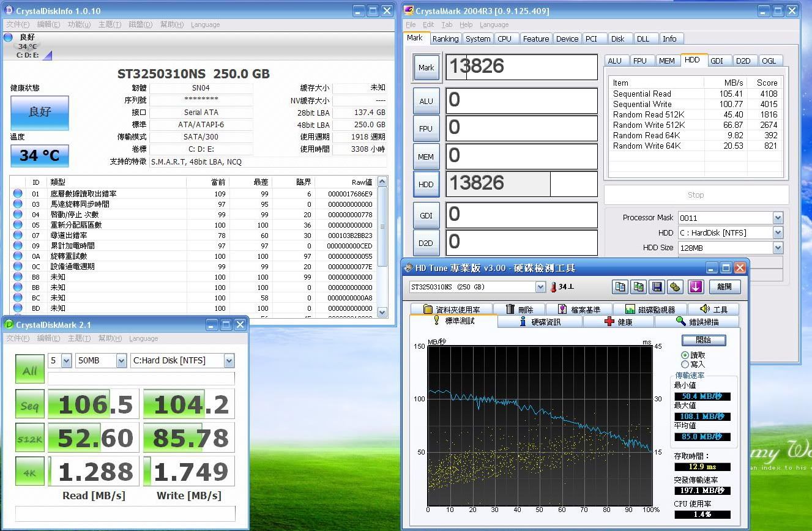Viewport: 812px width, 531px height.
Task: Switch to the 健康 tab in HD Tune
Action: click(618, 321)
